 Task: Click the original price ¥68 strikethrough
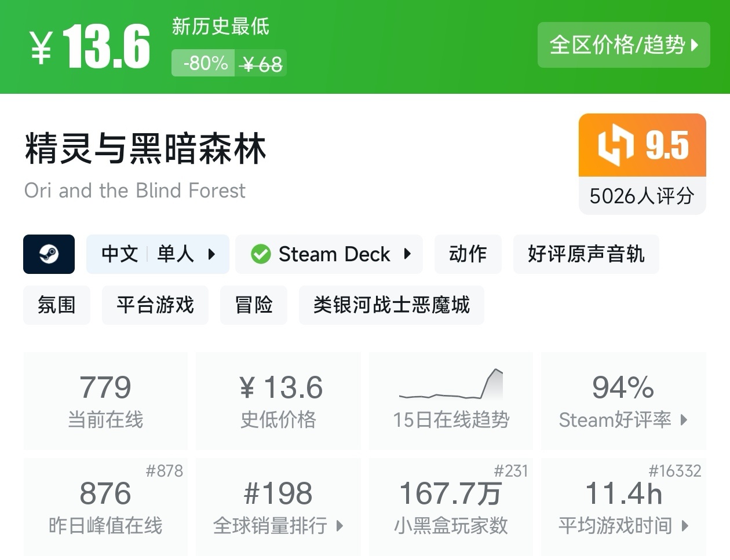click(261, 63)
